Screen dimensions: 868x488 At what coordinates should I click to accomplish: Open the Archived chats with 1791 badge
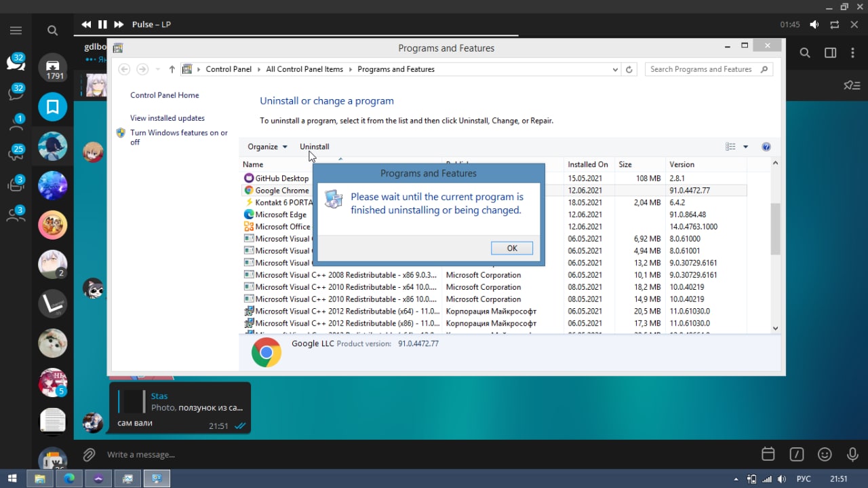tap(53, 68)
